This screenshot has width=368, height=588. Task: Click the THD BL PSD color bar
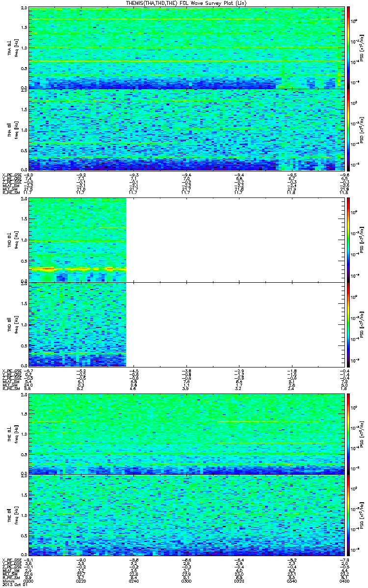click(x=348, y=240)
